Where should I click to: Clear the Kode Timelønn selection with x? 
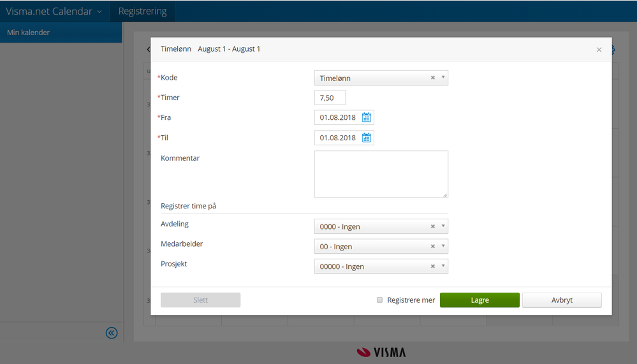coord(433,78)
